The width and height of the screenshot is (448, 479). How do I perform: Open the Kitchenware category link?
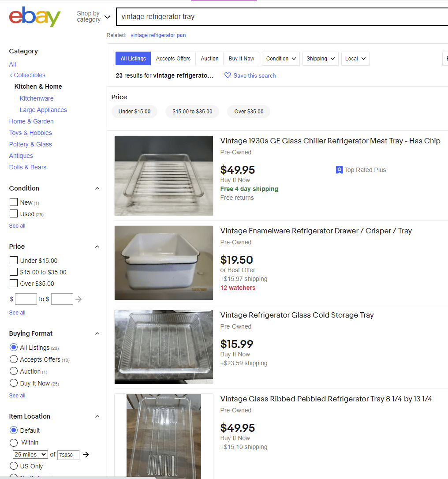point(37,98)
